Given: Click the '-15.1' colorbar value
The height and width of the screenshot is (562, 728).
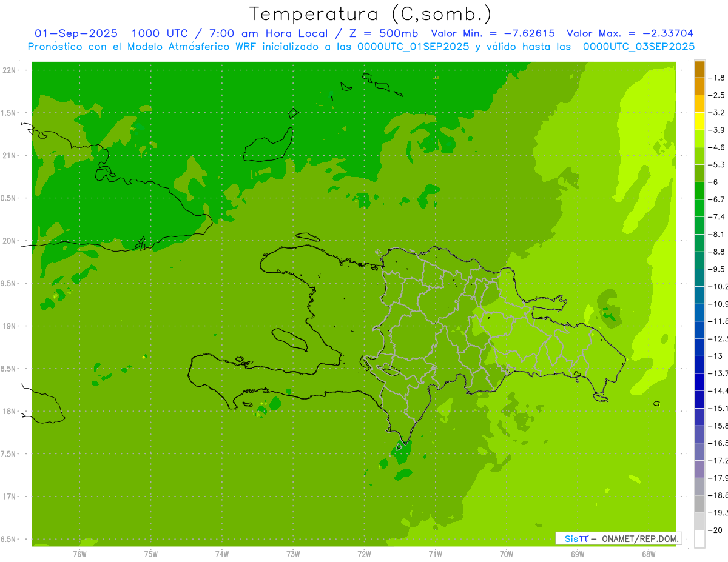Looking at the screenshot, I should [718, 408].
